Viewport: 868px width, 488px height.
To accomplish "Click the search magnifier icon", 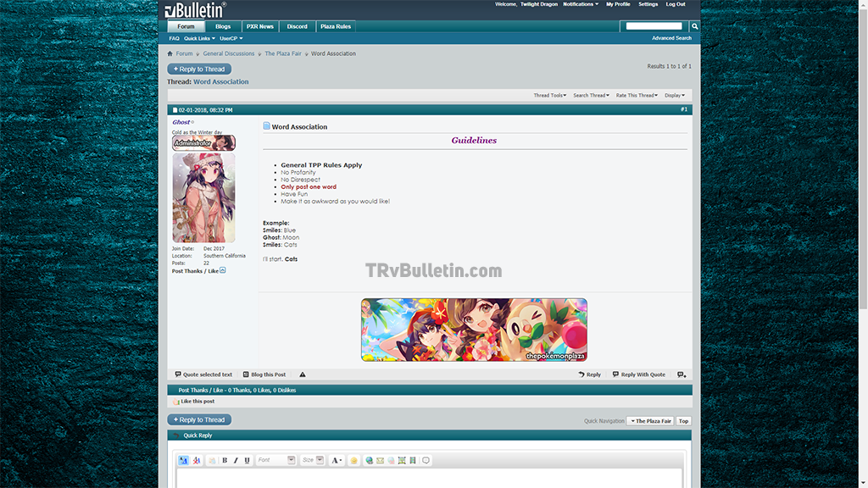I will [694, 26].
